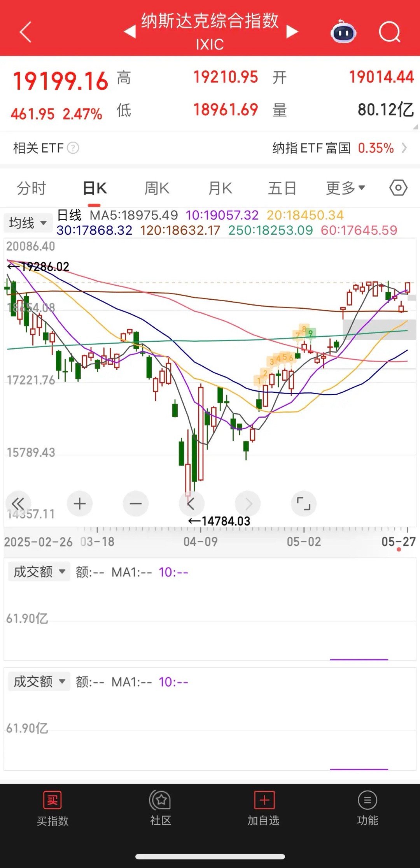
Task: Tap MA 10:19057.32 legend value
Action: (x=222, y=215)
